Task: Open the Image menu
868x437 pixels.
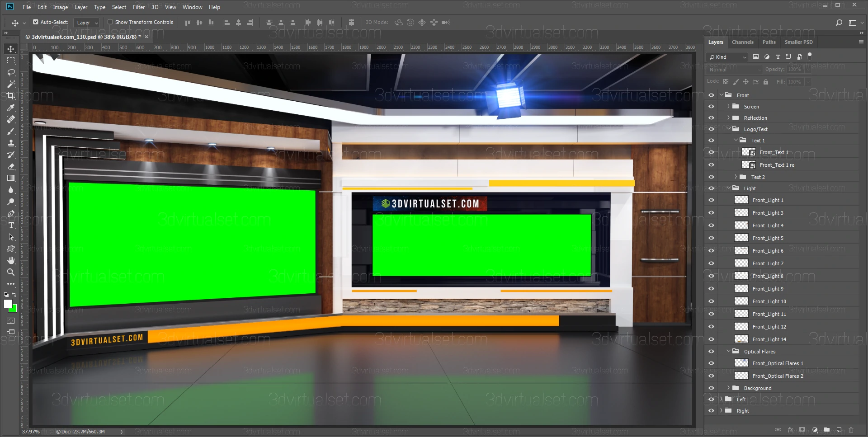Action: pos(60,7)
